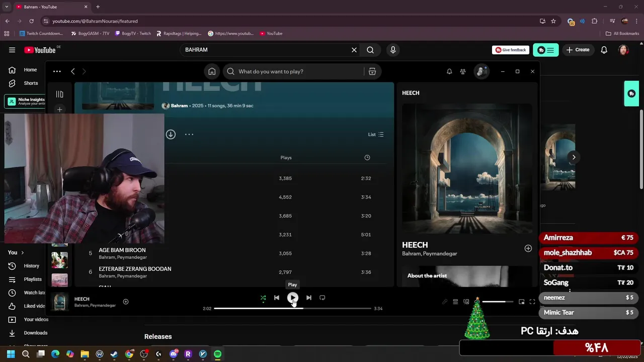
Task: Go to YouTube logo homepage
Action: click(40, 50)
